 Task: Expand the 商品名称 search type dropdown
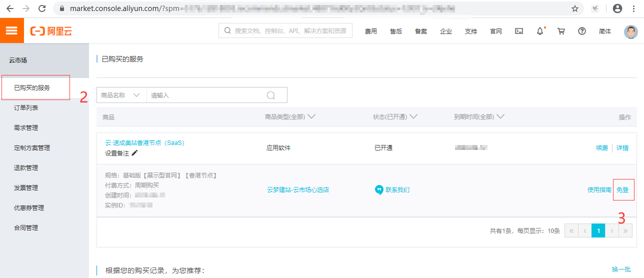[x=121, y=95]
